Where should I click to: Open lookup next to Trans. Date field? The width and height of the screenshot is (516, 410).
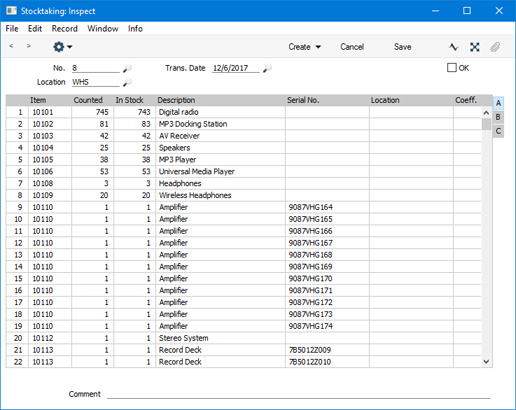click(267, 68)
